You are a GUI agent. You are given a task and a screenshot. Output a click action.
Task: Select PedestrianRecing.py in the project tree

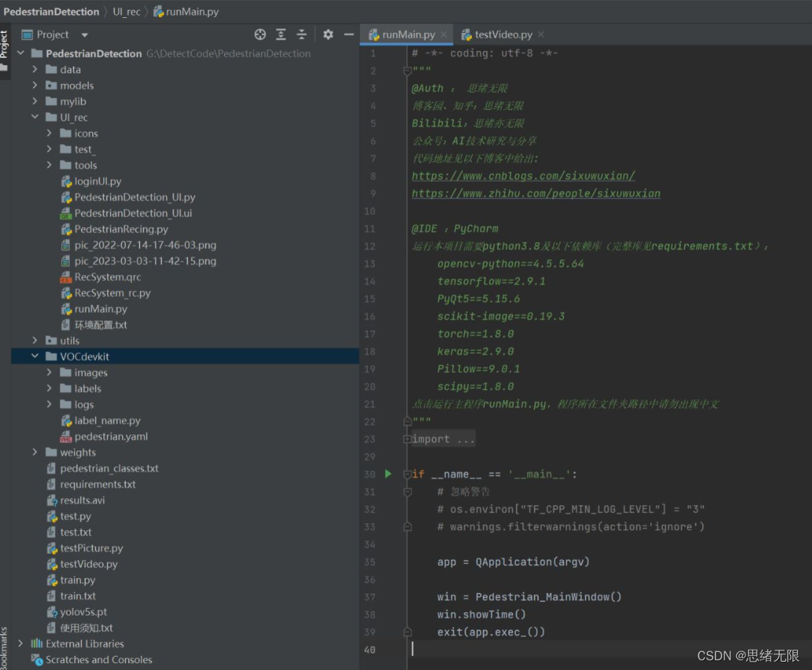coord(121,229)
